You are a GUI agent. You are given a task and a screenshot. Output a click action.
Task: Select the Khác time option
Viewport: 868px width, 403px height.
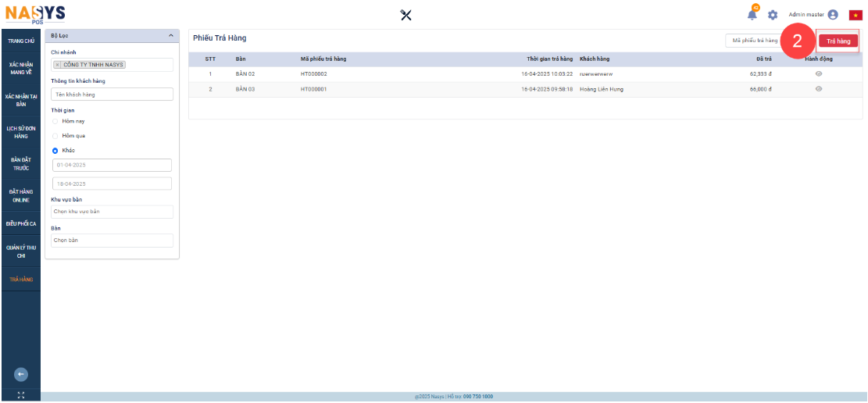click(x=55, y=150)
